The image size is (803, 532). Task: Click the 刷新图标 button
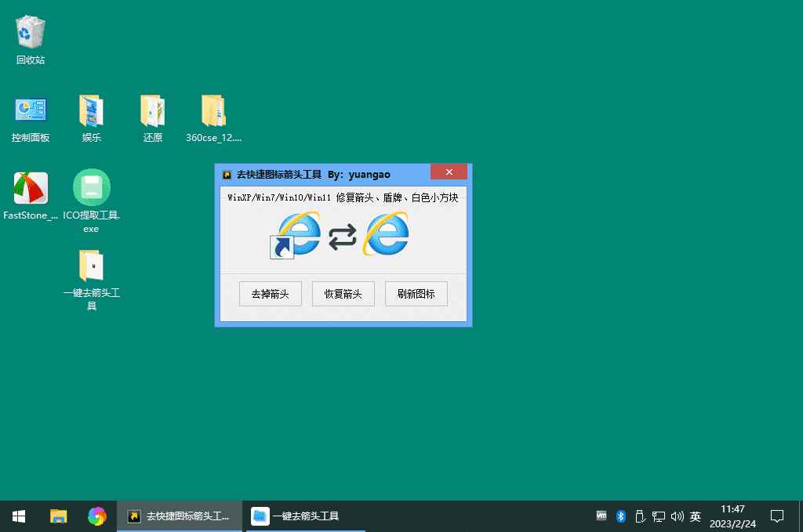tap(416, 294)
